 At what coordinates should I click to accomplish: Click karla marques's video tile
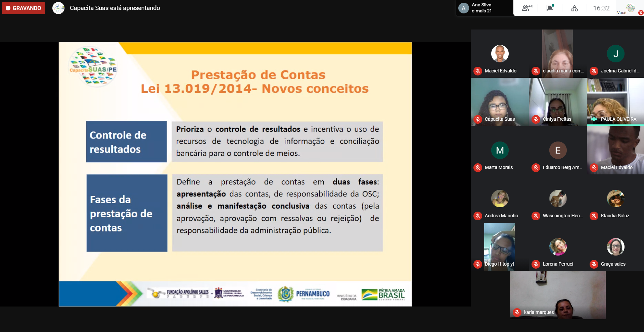[558, 295]
